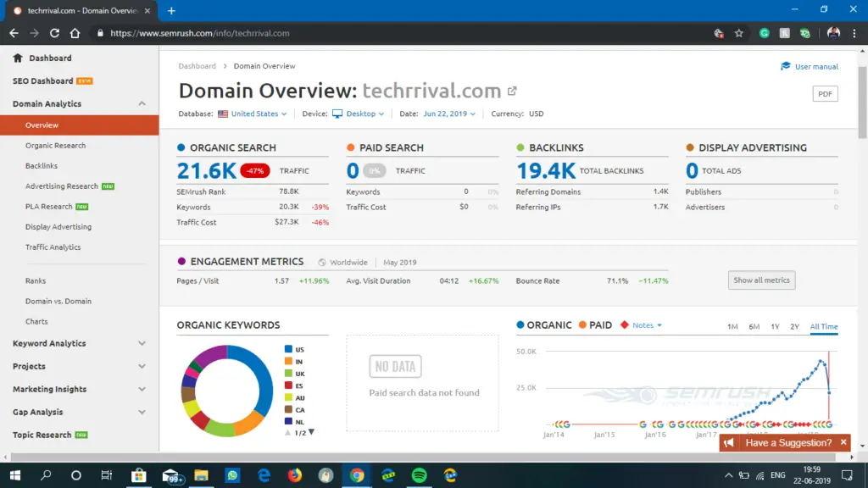Open Task View on taskbar
Screen dimensions: 868x488
pyautogui.click(x=106, y=475)
